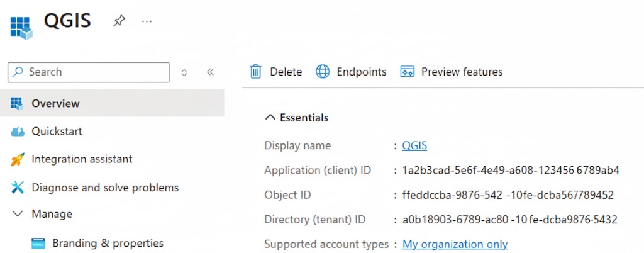644x253 pixels.
Task: Delete the app registration
Action: point(275,72)
